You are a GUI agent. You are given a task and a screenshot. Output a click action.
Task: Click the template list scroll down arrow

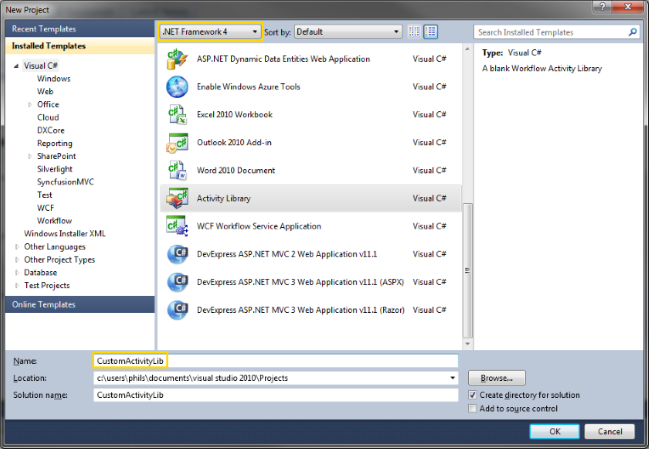467,343
